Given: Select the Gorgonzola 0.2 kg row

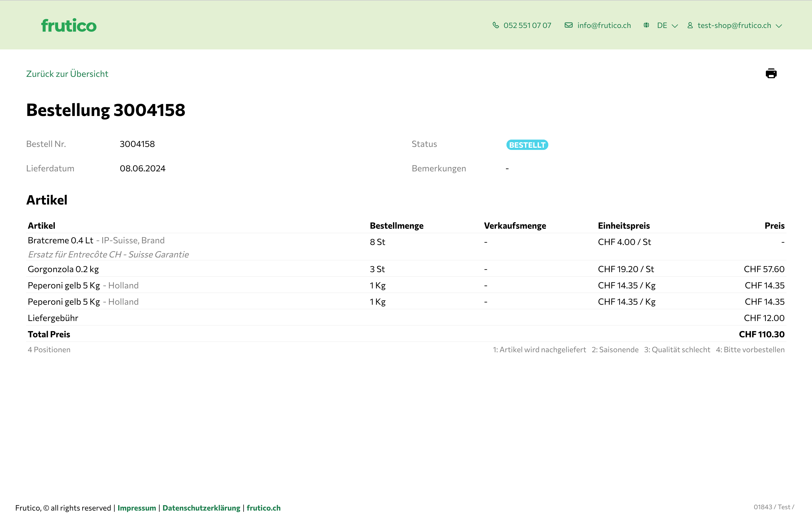Looking at the screenshot, I should click(x=63, y=269).
